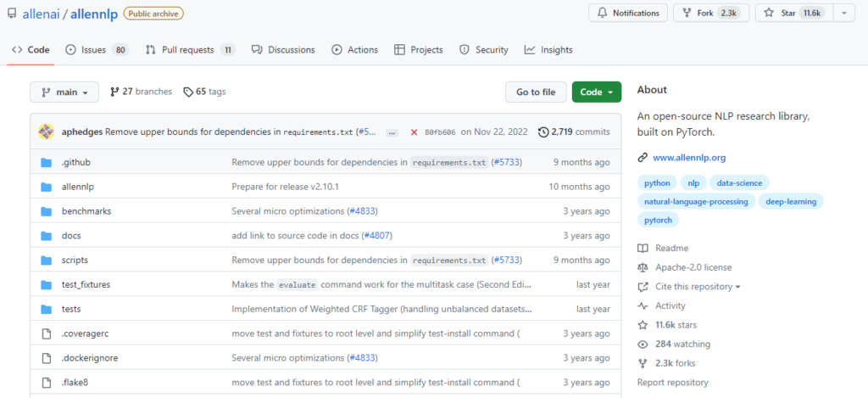This screenshot has width=868, height=398.
Task: Click the python topic tag
Action: 657,183
